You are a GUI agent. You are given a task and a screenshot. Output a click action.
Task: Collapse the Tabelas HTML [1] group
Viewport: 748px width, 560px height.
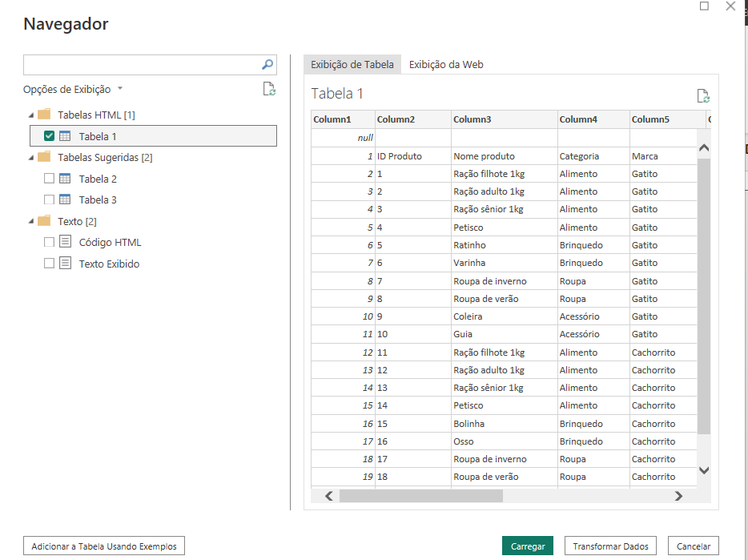tap(31, 115)
